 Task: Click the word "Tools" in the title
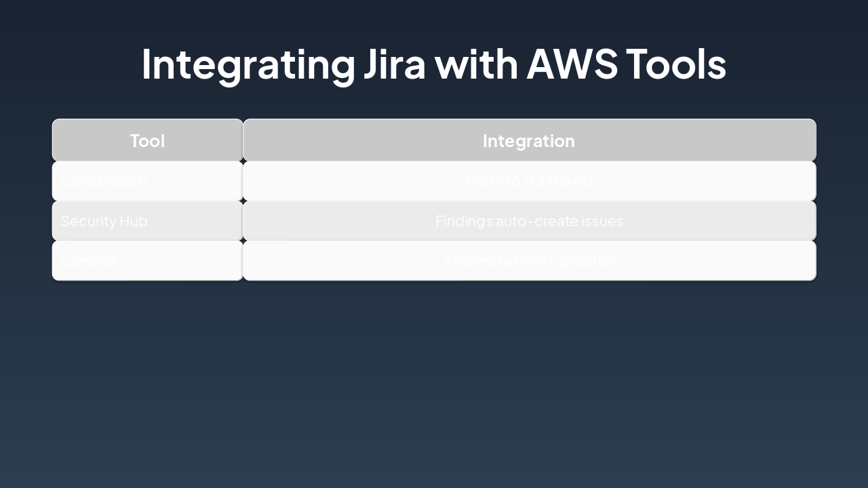pos(675,64)
